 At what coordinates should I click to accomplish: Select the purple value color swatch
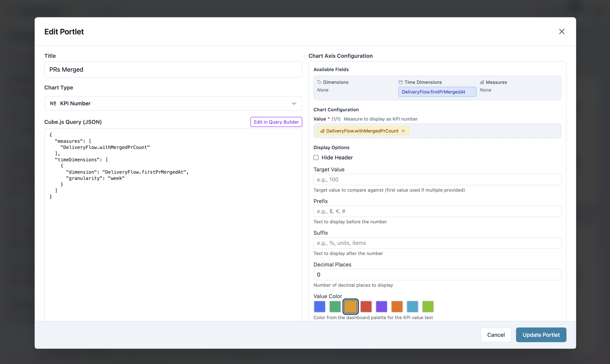(381, 307)
